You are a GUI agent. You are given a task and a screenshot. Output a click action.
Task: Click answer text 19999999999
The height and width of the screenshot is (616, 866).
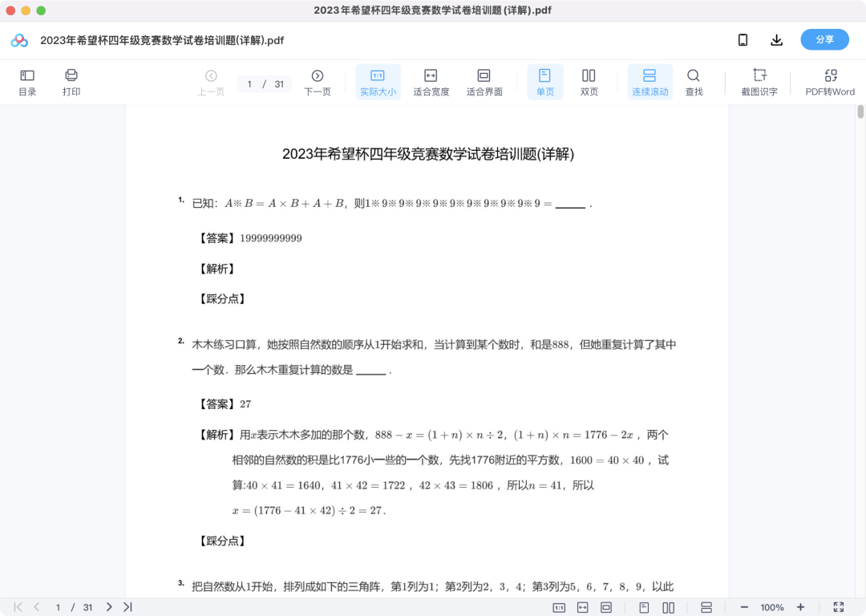(x=271, y=238)
